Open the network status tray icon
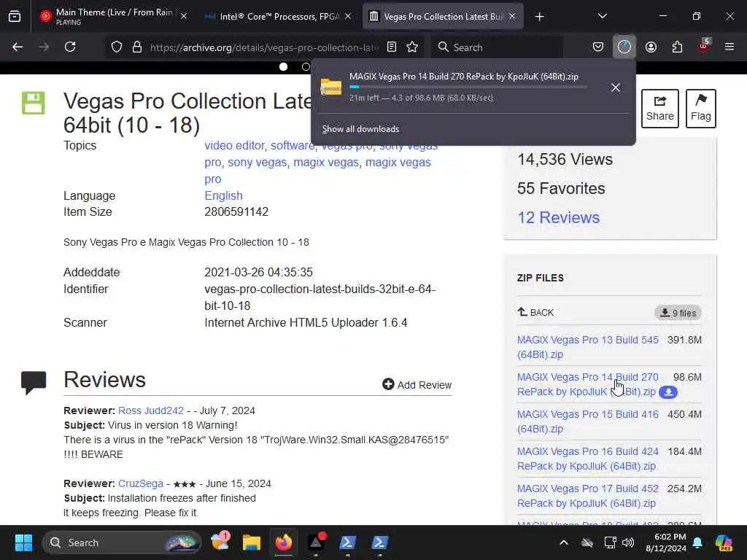 click(609, 542)
